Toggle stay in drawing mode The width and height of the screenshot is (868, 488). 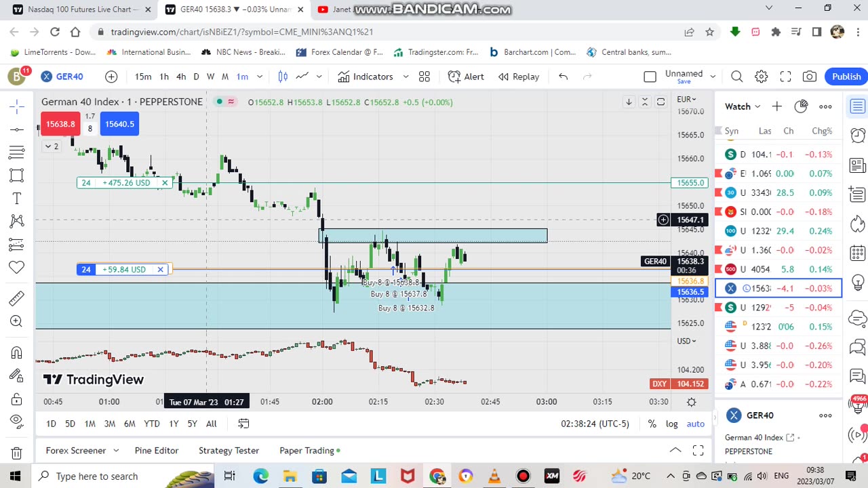point(17,375)
